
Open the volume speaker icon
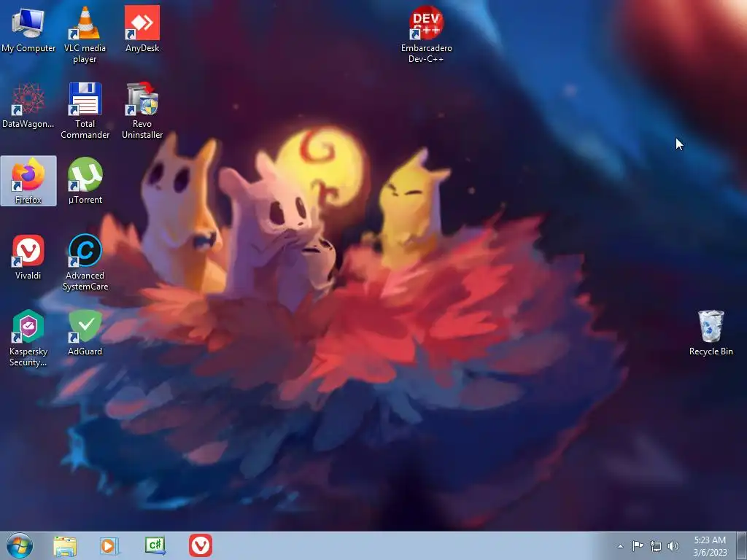point(673,546)
